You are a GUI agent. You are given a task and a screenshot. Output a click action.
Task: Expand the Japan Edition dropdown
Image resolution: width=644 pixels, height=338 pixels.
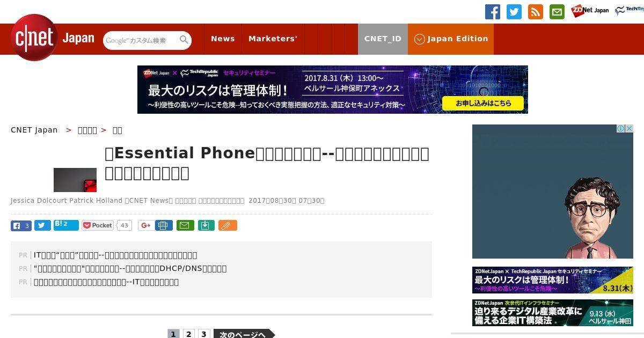click(x=451, y=39)
